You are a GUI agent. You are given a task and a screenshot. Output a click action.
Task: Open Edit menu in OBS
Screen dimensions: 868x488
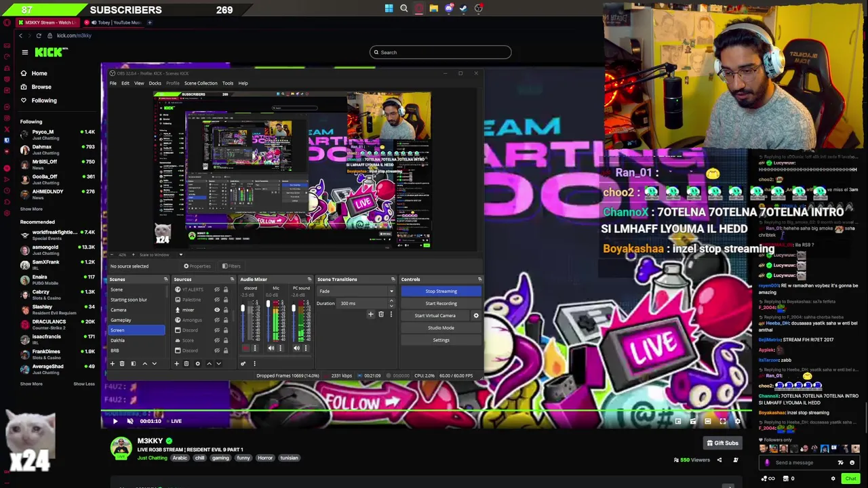coord(125,83)
